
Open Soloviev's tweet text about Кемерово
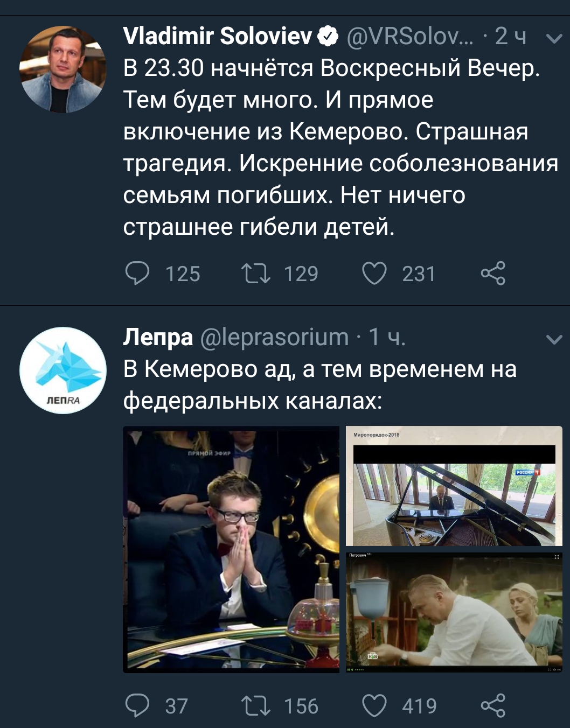(340, 147)
